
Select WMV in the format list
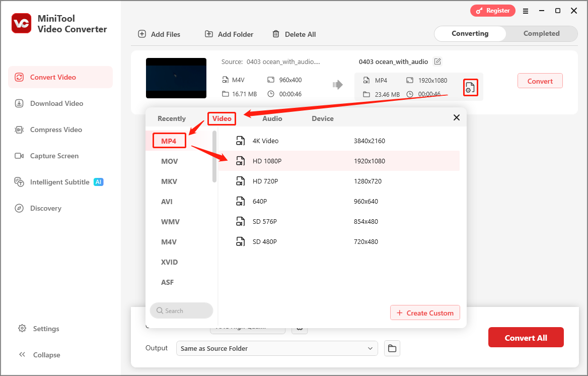170,222
